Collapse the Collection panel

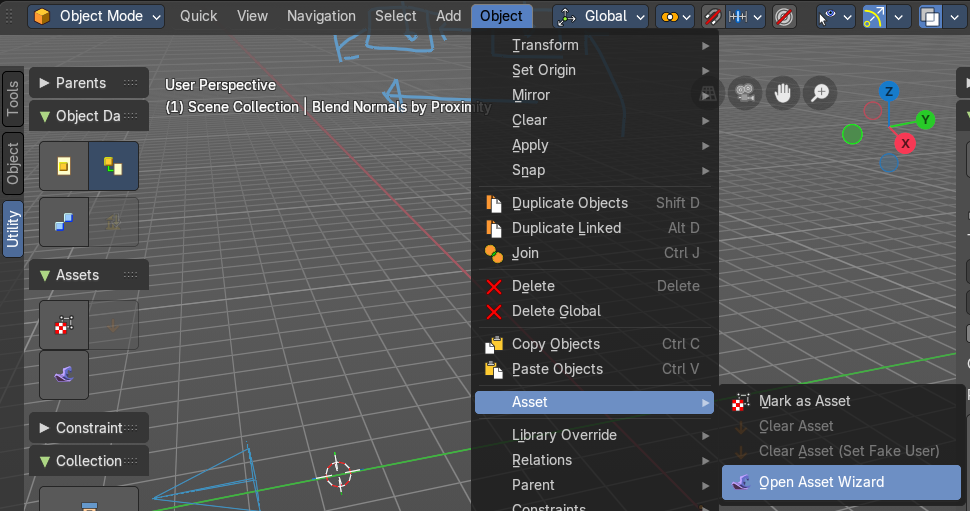(88, 461)
